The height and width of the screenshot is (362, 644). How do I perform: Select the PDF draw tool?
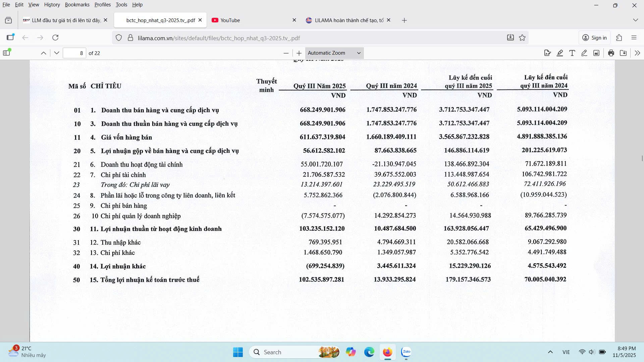pyautogui.click(x=584, y=53)
